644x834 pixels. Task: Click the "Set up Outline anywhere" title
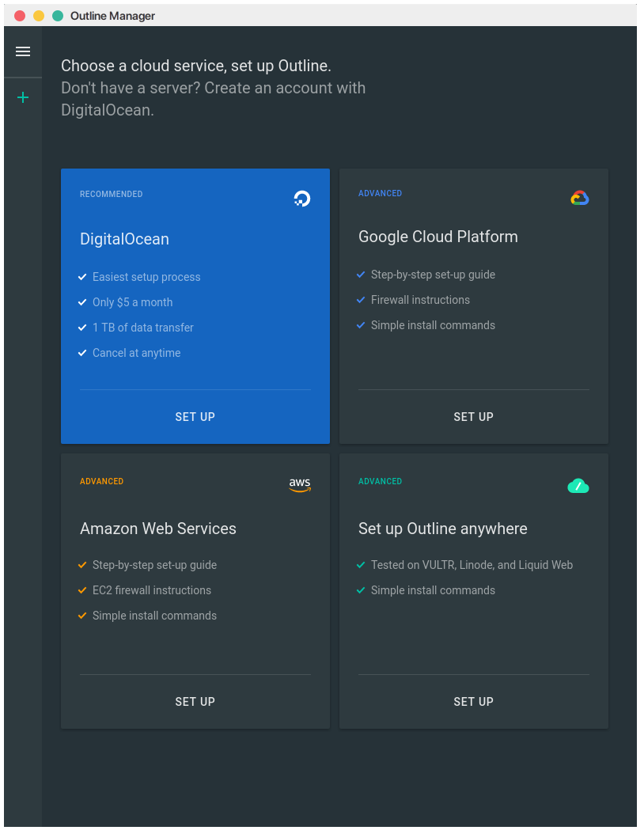tap(443, 529)
